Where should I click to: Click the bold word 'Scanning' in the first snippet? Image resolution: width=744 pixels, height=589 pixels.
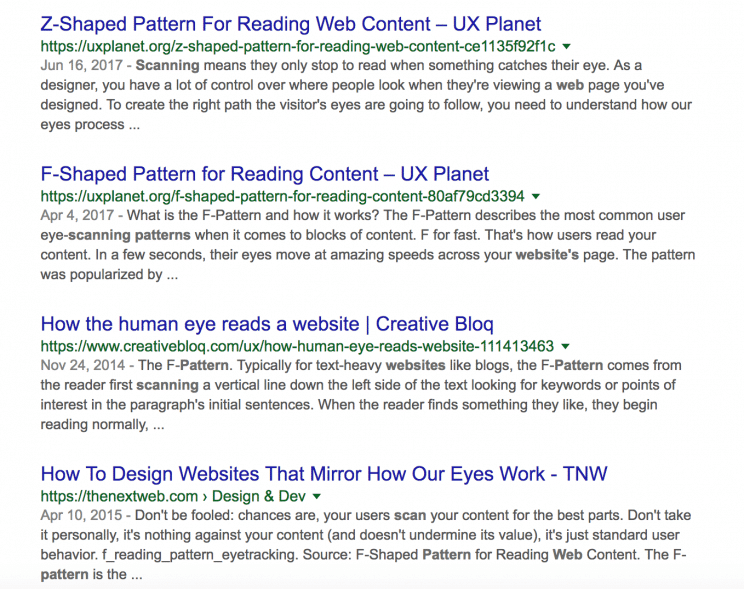[x=167, y=65]
